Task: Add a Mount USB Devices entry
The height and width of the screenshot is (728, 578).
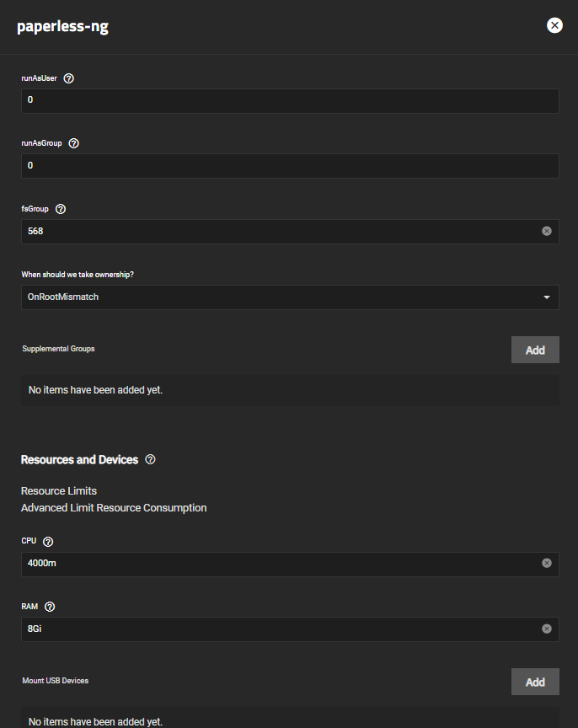Action: click(x=535, y=682)
